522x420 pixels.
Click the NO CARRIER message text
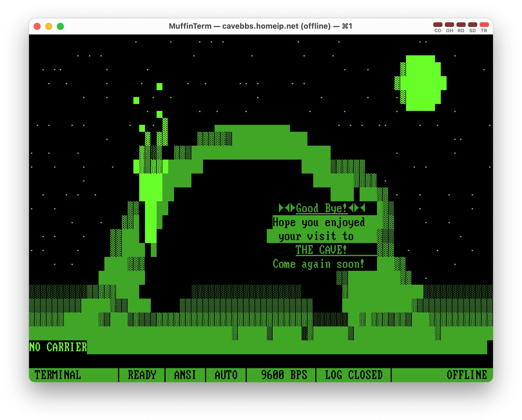pos(58,347)
